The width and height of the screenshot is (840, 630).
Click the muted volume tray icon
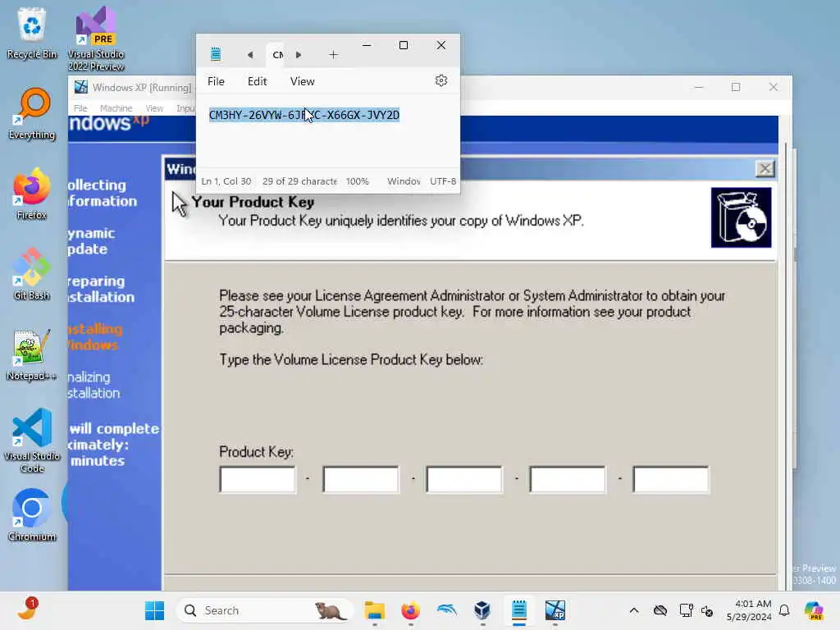click(x=707, y=610)
